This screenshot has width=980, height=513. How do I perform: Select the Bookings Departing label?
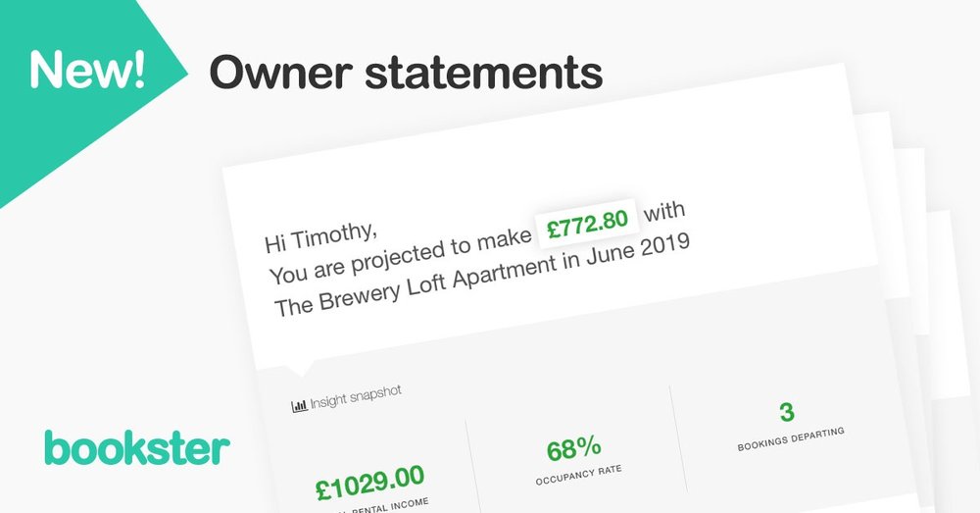click(791, 439)
